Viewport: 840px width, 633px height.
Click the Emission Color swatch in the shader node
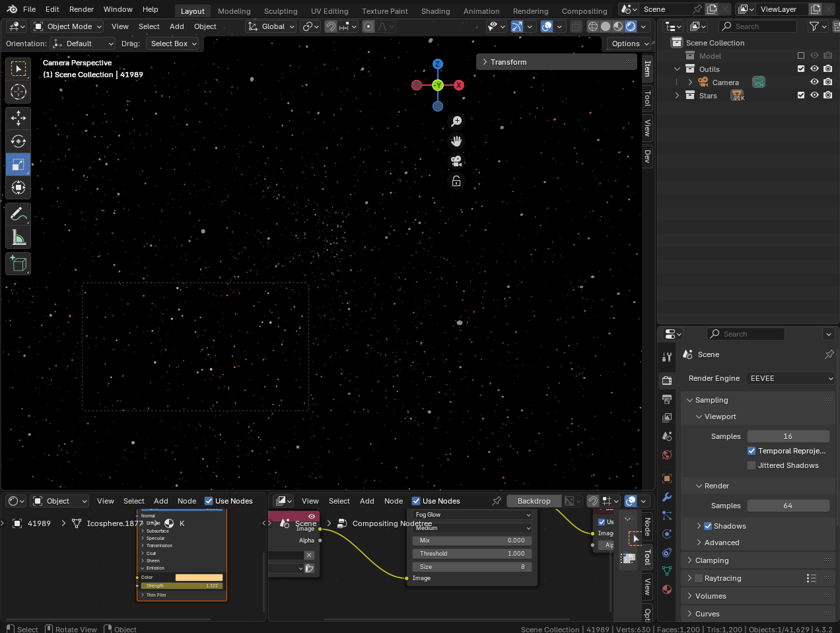pyautogui.click(x=199, y=577)
